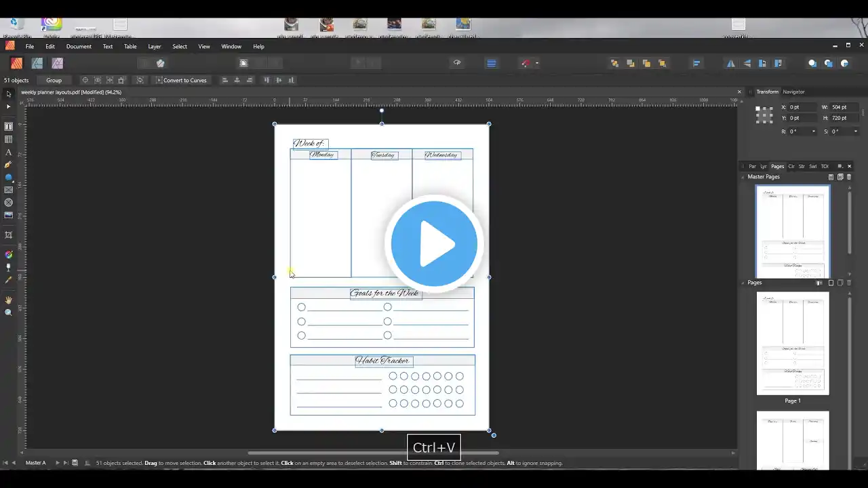Screen dimensions: 868x488
Task: Select the Master A page thumbnail
Action: pyautogui.click(x=793, y=231)
